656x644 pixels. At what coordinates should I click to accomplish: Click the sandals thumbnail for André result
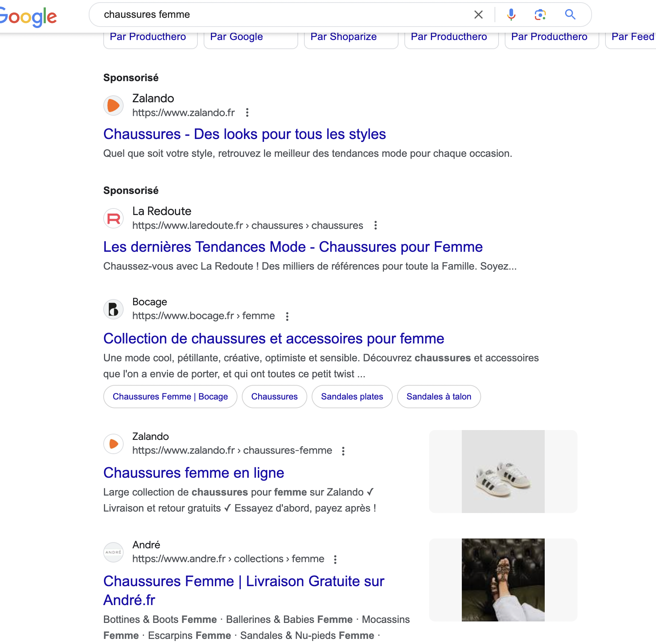[503, 580]
